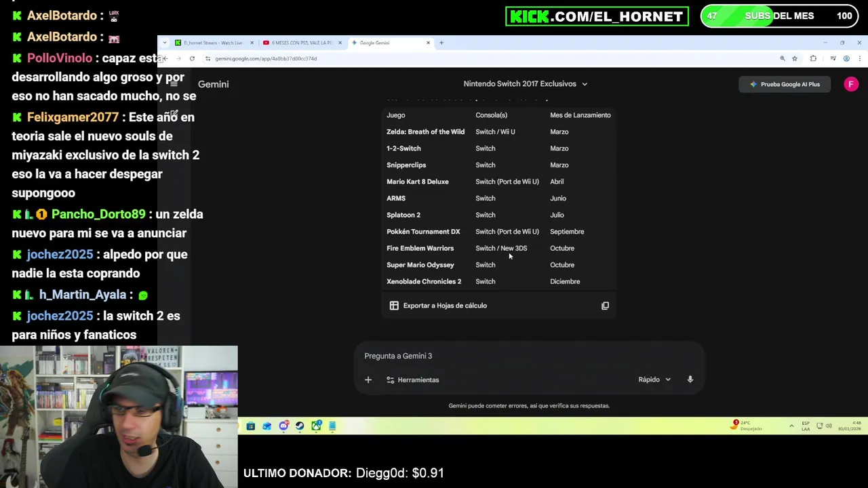The image size is (868, 488).
Task: Select the Mario Kart 8 Deluxe cell
Action: pos(417,182)
